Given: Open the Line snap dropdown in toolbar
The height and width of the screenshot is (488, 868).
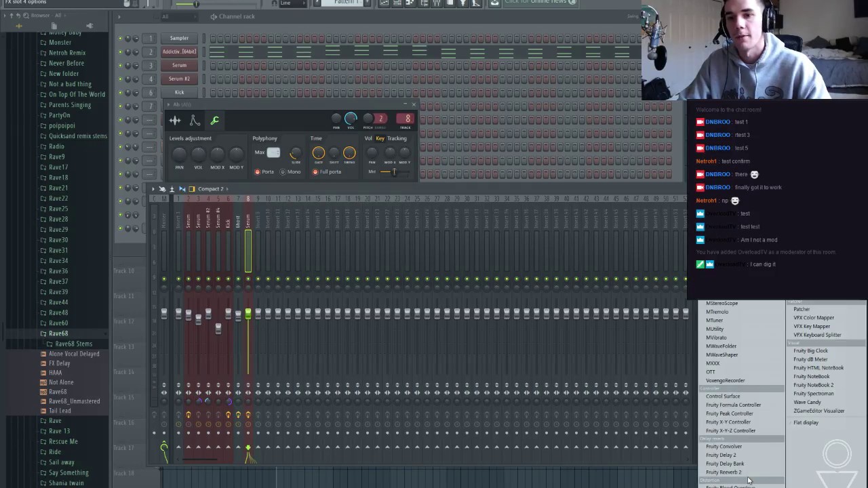Looking at the screenshot, I should (292, 3).
